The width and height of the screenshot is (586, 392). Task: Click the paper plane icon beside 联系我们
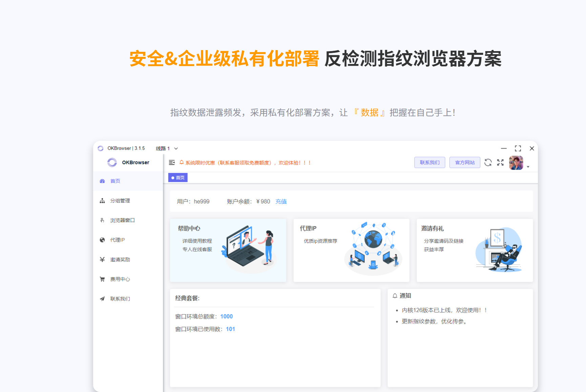pyautogui.click(x=102, y=299)
